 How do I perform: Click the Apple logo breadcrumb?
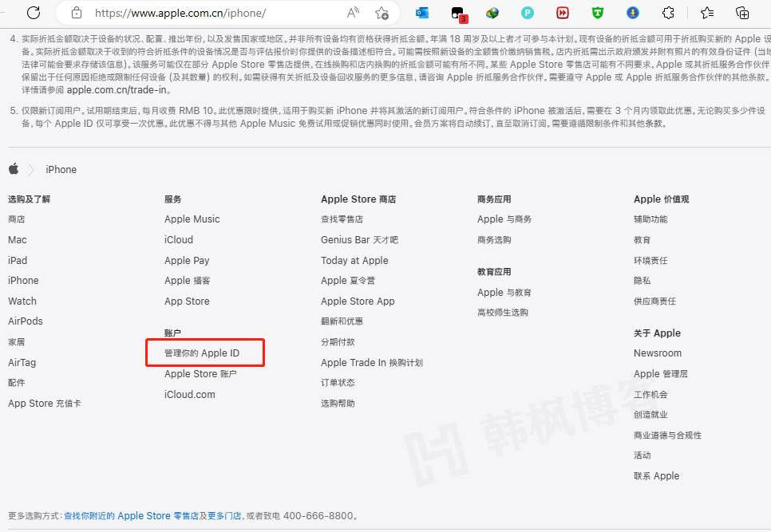tap(14, 169)
